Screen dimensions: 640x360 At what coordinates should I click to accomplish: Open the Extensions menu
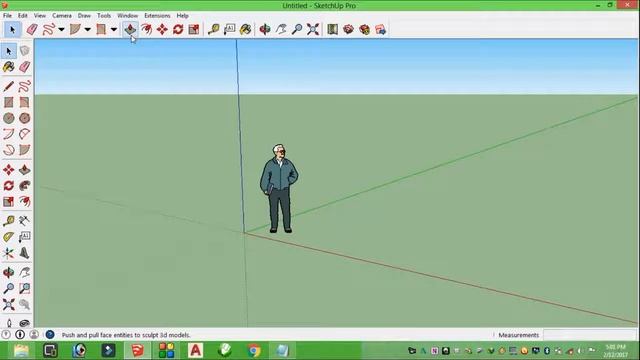[x=157, y=16]
